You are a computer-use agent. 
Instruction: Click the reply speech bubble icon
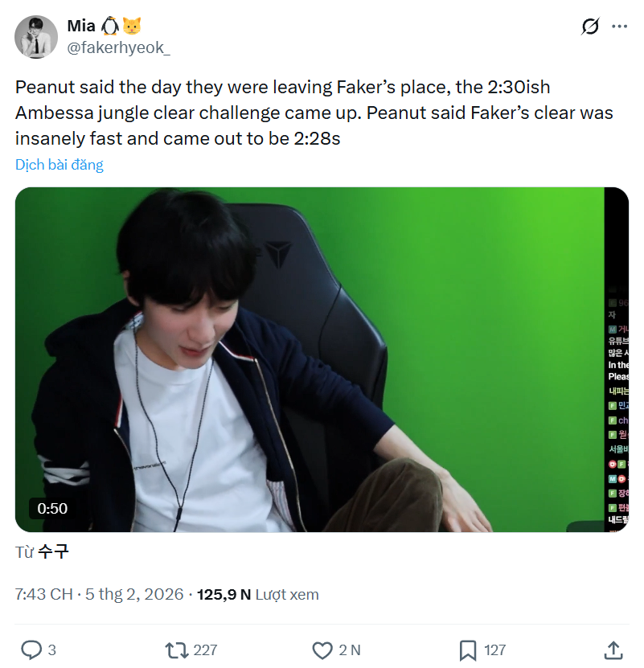[31, 650]
